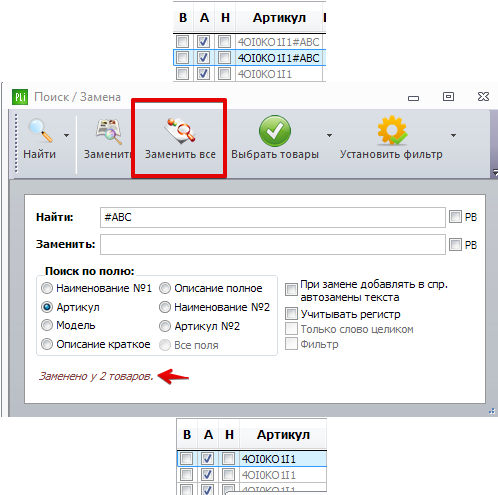
Task: Close the Поиск / Замена window
Action: click(483, 97)
